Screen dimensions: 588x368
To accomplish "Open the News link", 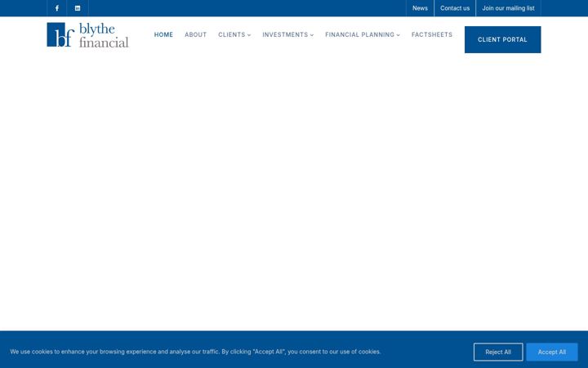I will (x=420, y=8).
